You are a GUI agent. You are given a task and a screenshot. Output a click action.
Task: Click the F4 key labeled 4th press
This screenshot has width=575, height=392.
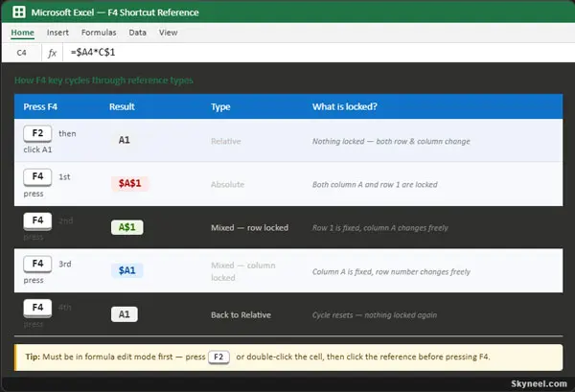(37, 308)
